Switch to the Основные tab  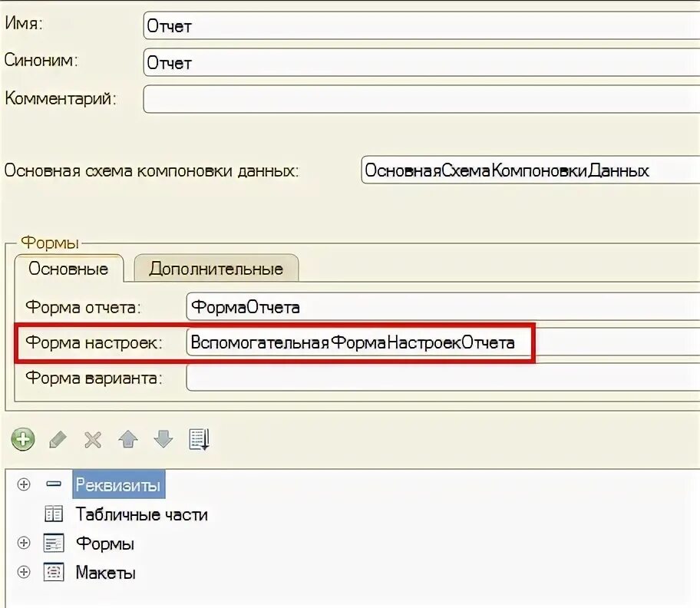coord(69,269)
